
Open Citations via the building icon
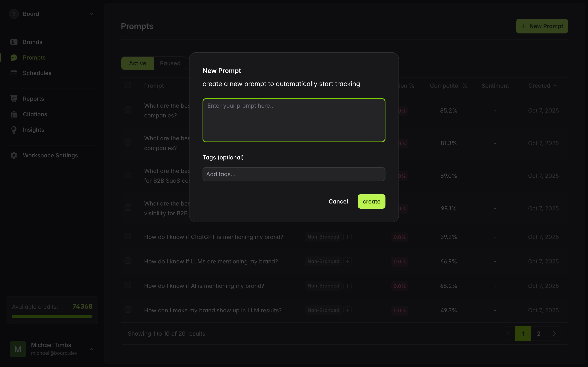click(x=14, y=114)
